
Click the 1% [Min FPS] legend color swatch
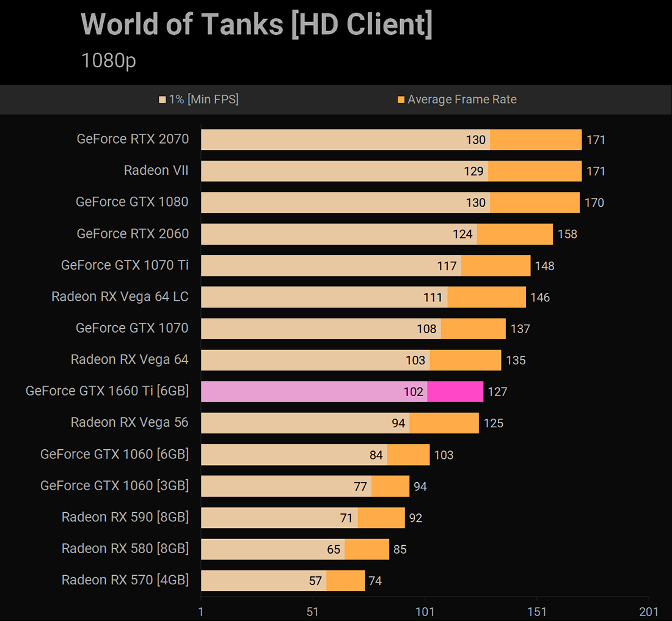point(162,100)
